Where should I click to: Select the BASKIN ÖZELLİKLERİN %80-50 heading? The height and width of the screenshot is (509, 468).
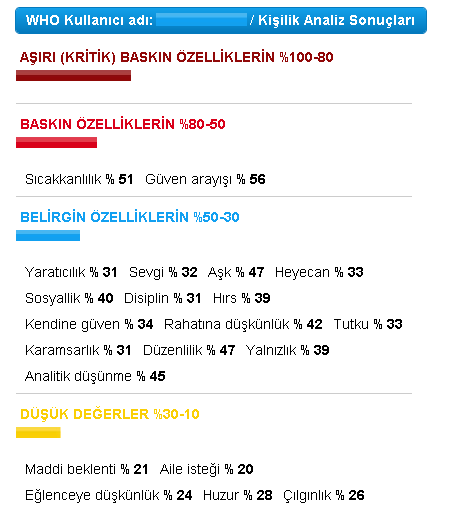click(123, 124)
